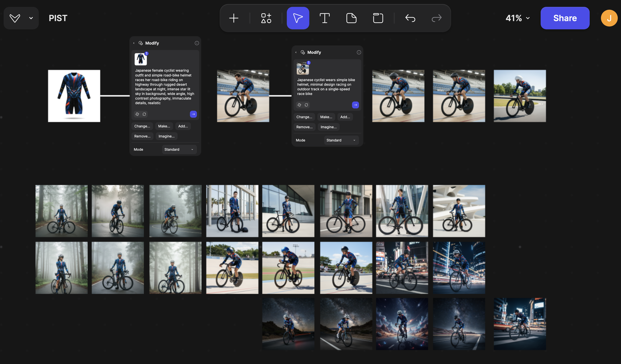Click the PIST project title
Screen dimensions: 621x364
58,18
